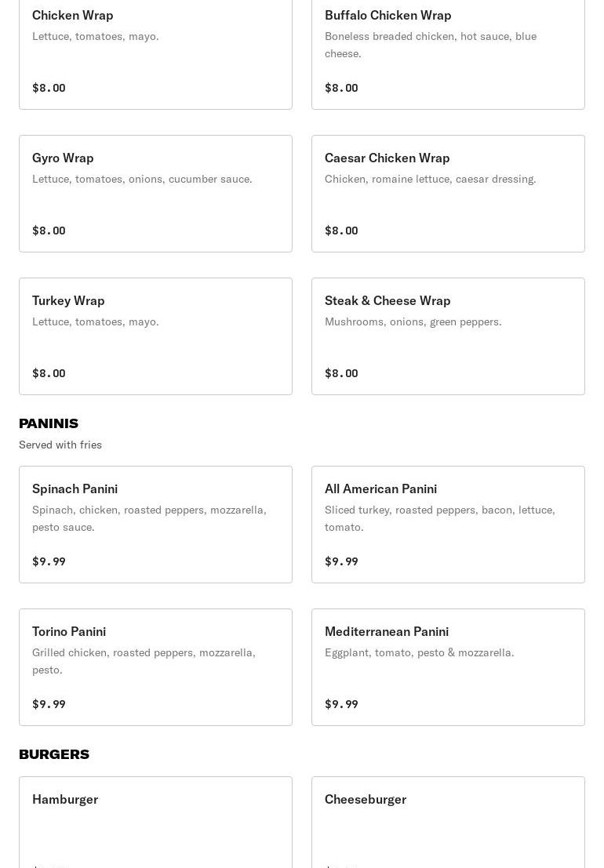604x868 pixels.
Task: Click the BURGERS section heading
Action: (54, 754)
